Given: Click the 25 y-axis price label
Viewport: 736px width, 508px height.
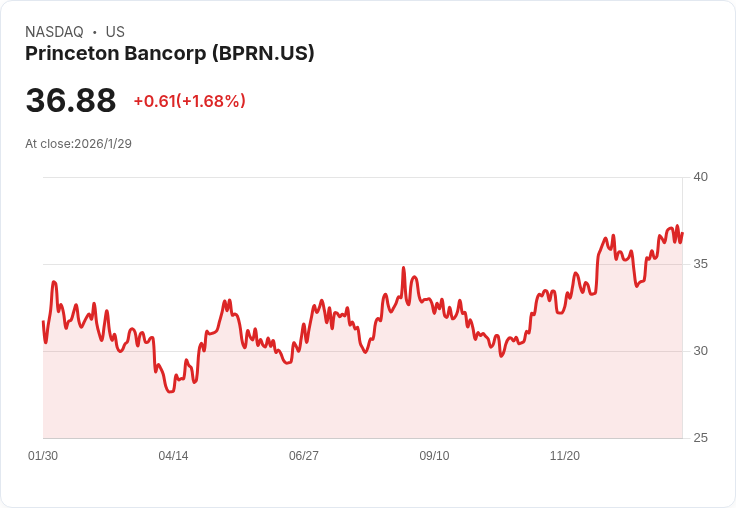Looking at the screenshot, I should [x=700, y=438].
